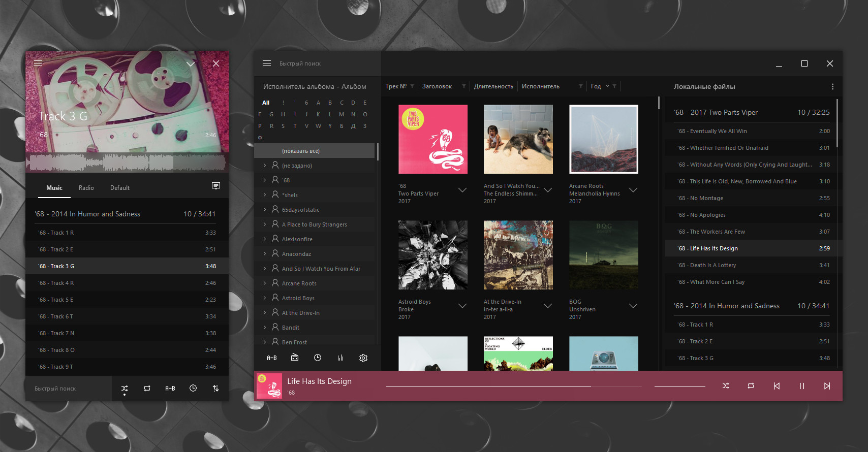Open the sleep timer clock in mini player

click(x=193, y=389)
